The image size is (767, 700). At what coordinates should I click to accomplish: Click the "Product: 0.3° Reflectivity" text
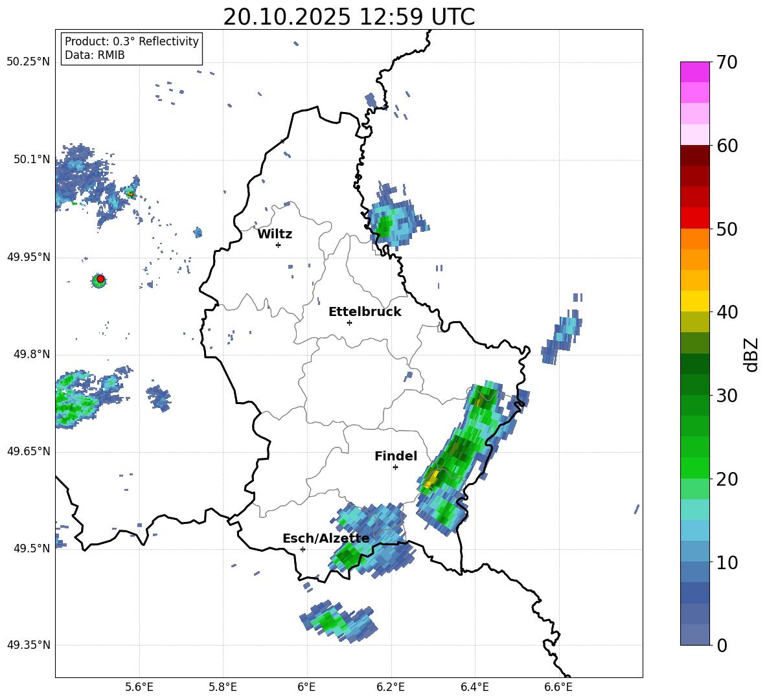[132, 41]
